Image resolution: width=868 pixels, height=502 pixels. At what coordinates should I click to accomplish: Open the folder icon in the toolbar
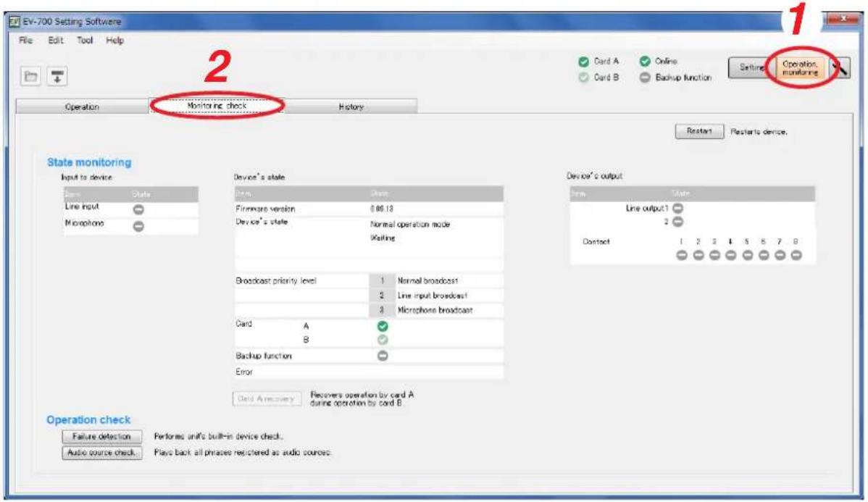coord(31,76)
